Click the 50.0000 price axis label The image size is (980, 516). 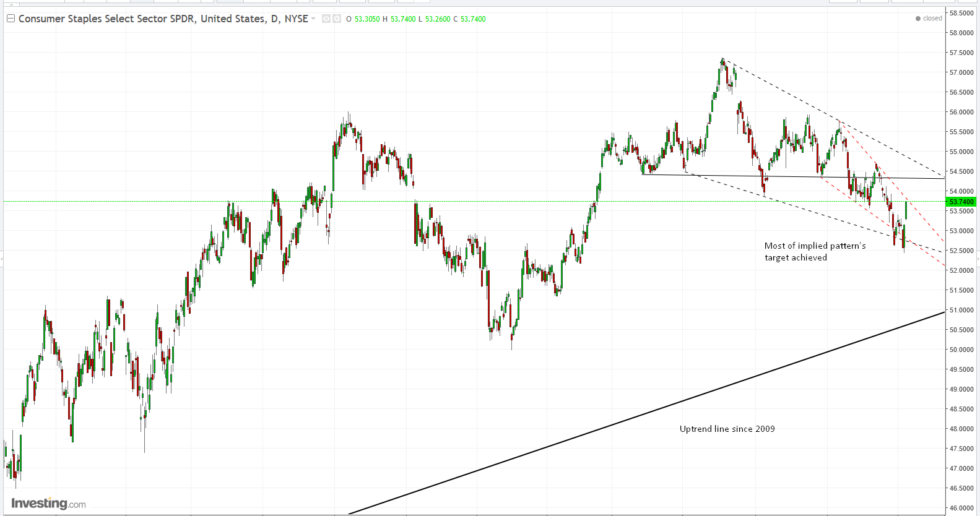coord(961,350)
